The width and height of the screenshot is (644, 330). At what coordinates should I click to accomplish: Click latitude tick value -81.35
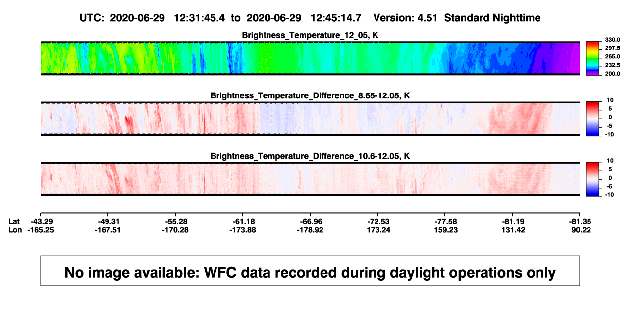[x=580, y=221]
